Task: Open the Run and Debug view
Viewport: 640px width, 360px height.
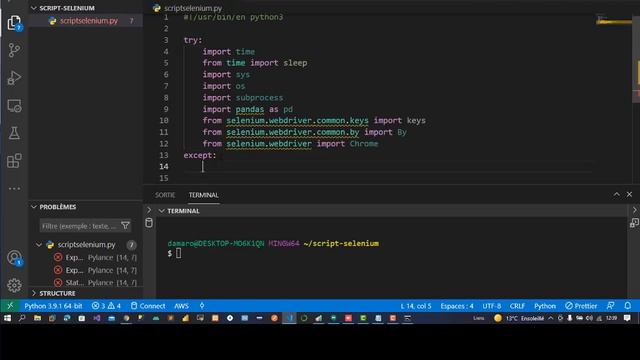Action: coord(14,78)
